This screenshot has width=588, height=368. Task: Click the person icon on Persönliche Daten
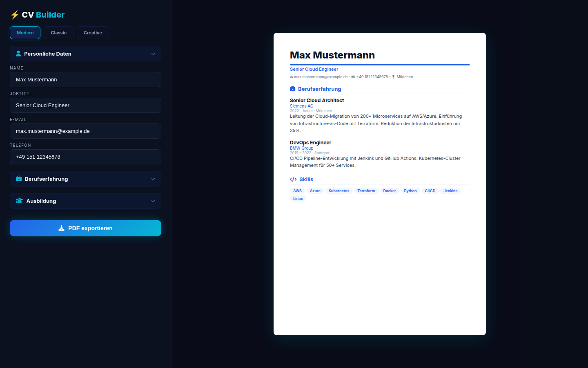[19, 53]
